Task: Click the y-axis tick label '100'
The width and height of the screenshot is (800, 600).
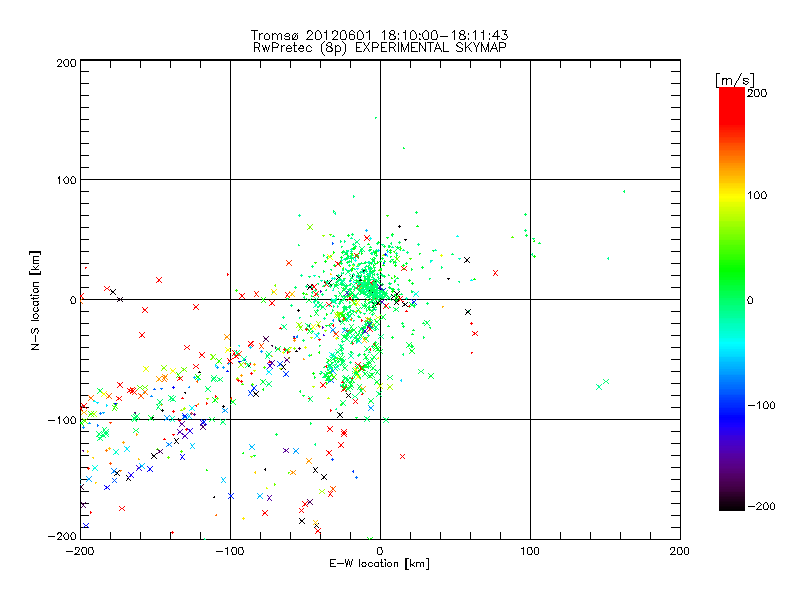Action: (x=67, y=181)
